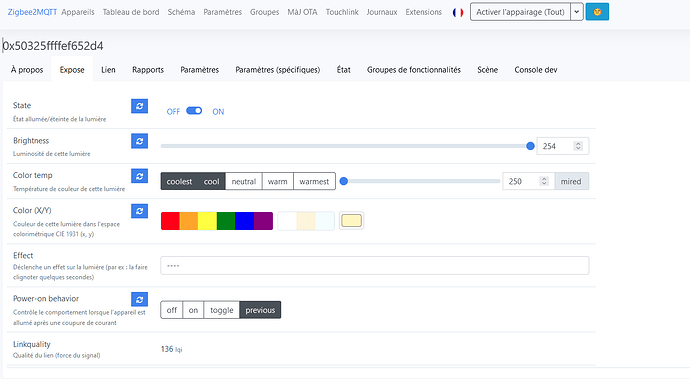Pick the red color swatch
Screen dimensions: 690x379
pos(170,221)
